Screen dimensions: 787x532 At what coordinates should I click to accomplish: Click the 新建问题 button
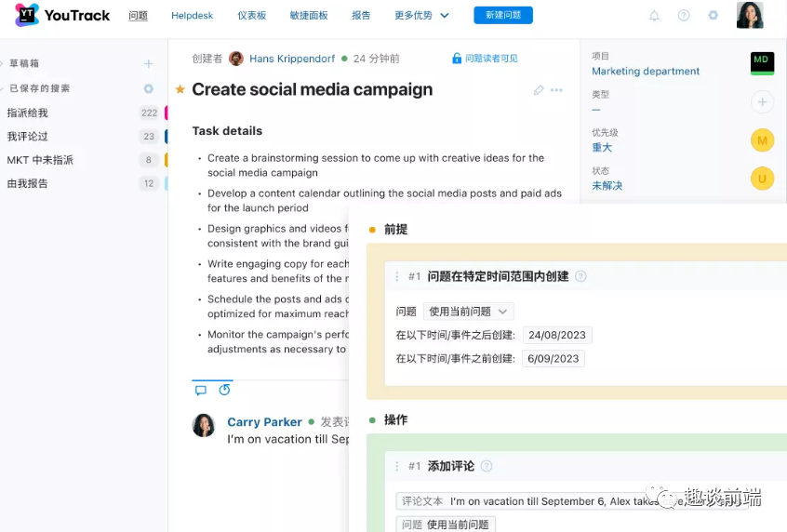click(503, 16)
